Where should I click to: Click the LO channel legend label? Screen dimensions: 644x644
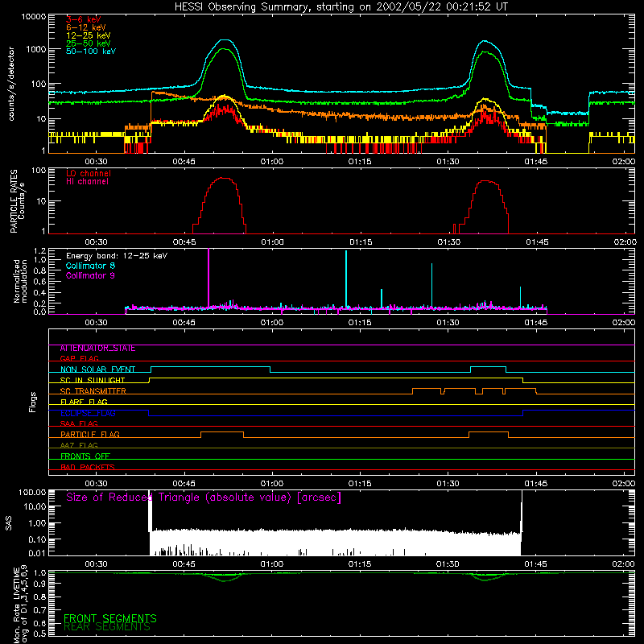coord(89,173)
